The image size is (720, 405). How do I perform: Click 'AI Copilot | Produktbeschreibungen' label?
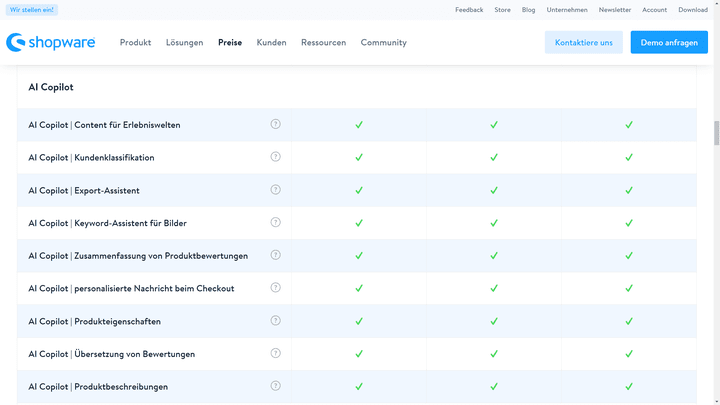point(98,387)
